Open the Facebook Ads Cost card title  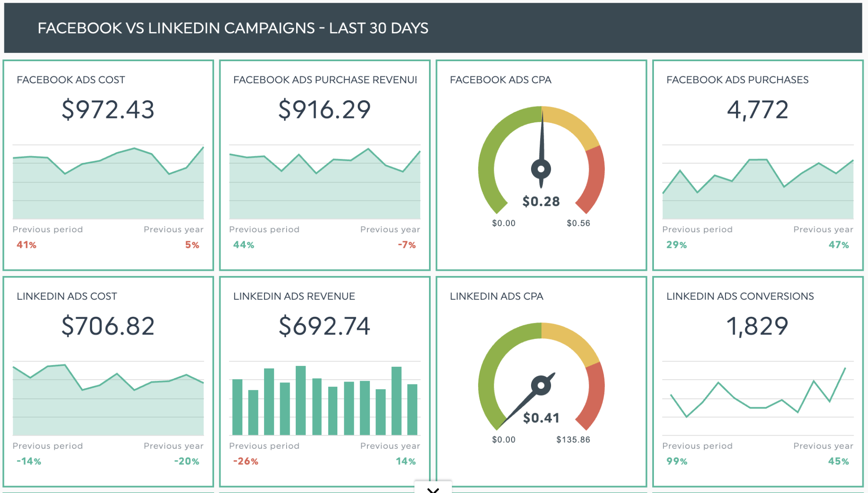pos(71,79)
